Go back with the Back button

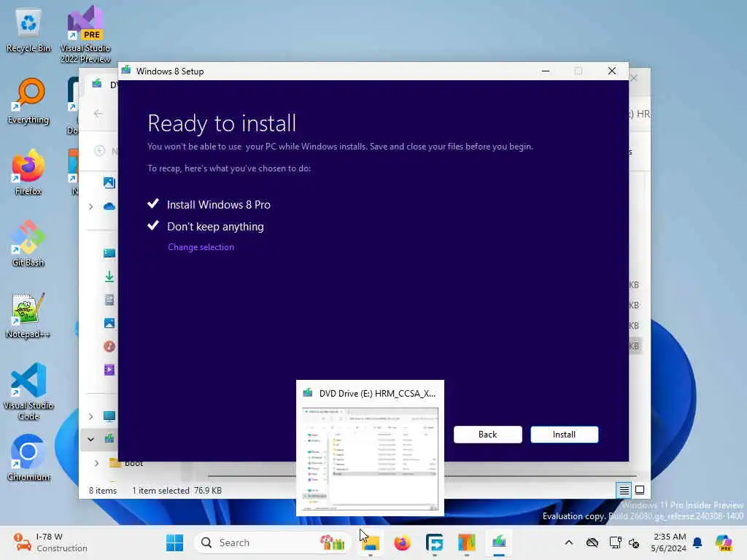point(487,435)
